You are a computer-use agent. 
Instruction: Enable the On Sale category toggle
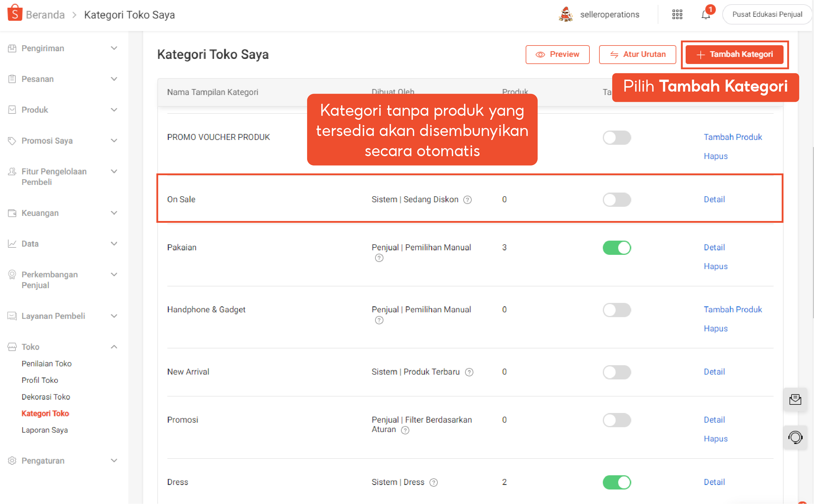click(x=617, y=199)
